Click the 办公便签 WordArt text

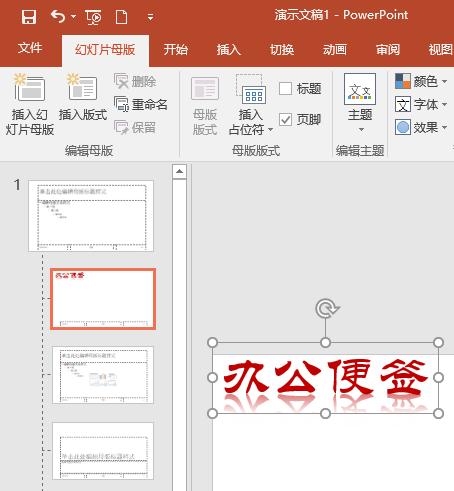pyautogui.click(x=325, y=376)
